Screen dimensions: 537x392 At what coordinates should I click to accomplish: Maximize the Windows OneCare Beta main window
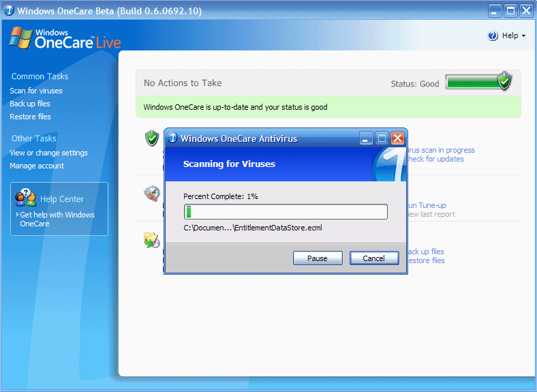point(510,11)
